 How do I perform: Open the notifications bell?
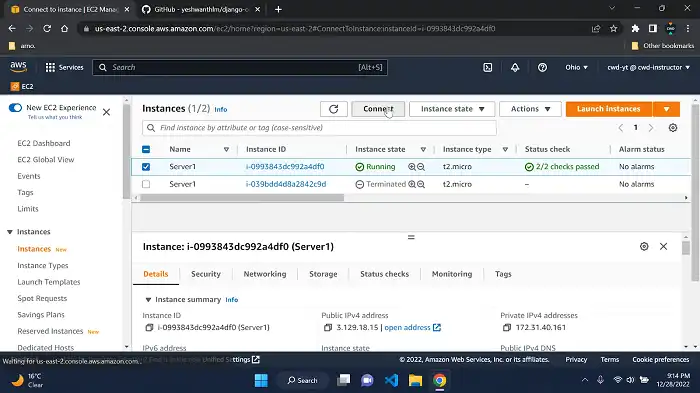click(515, 67)
